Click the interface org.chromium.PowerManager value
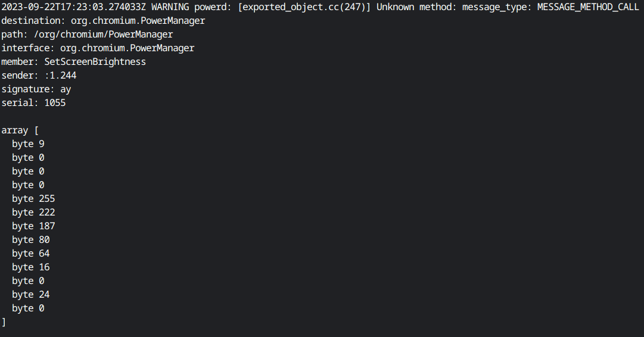Image resolution: width=644 pixels, height=337 pixels. tap(127, 48)
